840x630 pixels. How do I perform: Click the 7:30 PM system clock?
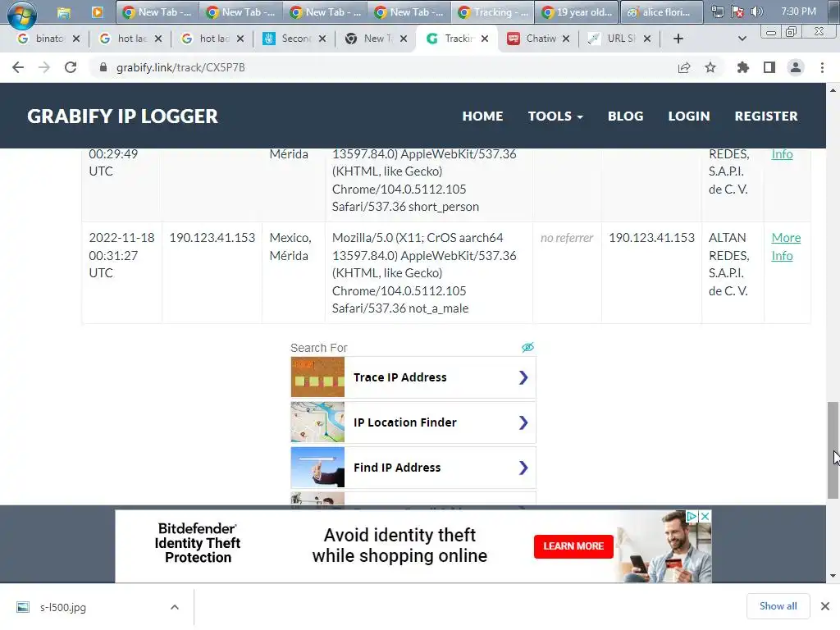(x=798, y=11)
